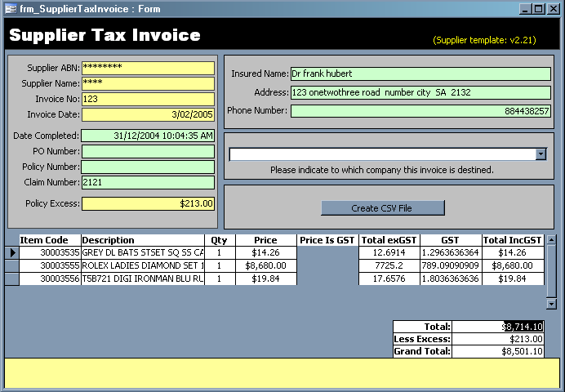The image size is (565, 392).
Task: Select the highlighted Total amount field
Action: pos(498,327)
